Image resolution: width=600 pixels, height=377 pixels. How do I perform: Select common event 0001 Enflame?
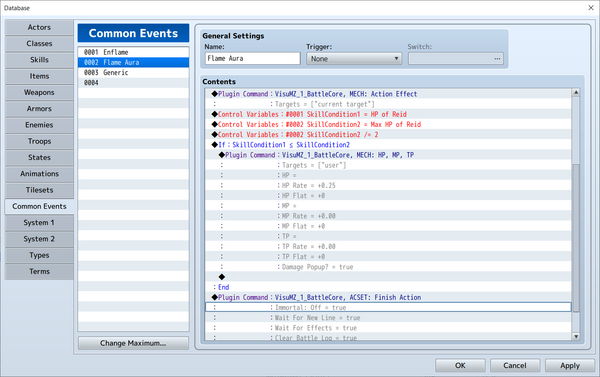click(133, 52)
